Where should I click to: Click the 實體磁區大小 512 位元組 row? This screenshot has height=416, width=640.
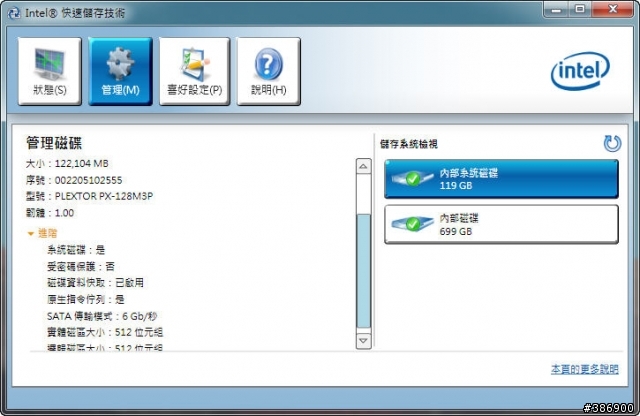coord(105,332)
